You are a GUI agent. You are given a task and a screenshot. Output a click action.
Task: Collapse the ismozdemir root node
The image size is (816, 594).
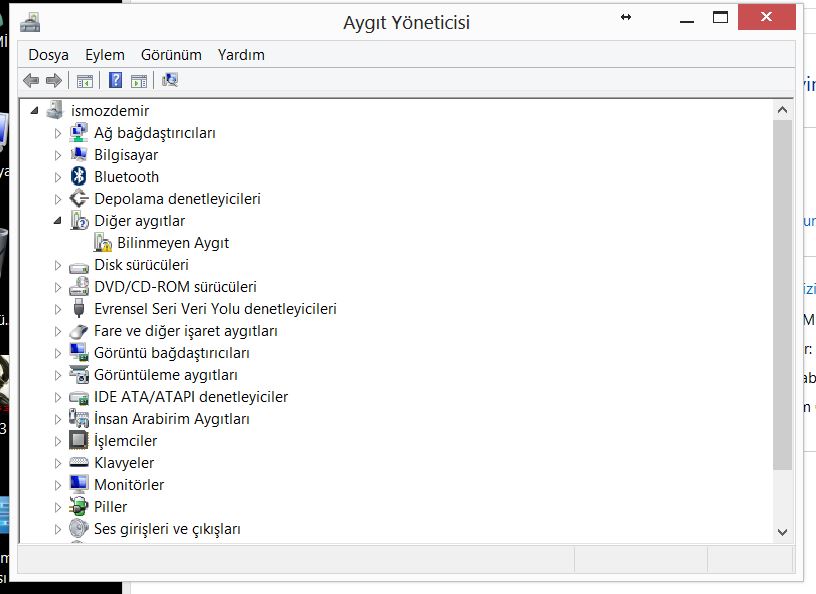click(35, 111)
